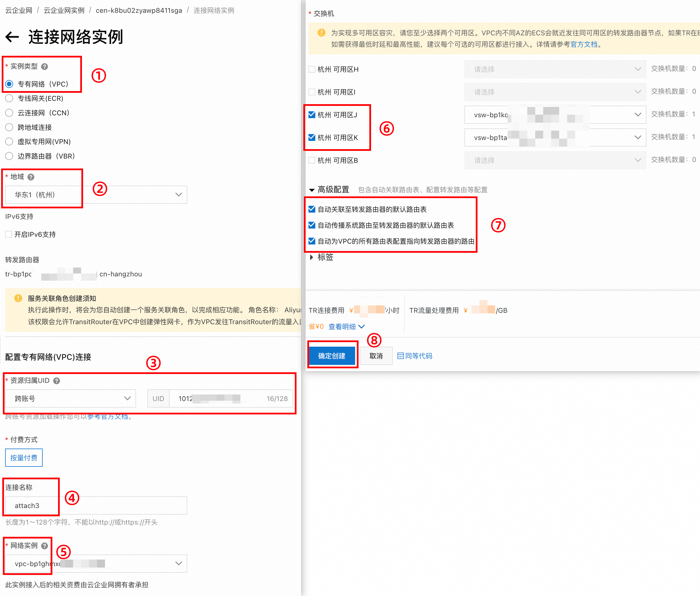Click the back arrow beside 连接网络实例

click(x=13, y=37)
